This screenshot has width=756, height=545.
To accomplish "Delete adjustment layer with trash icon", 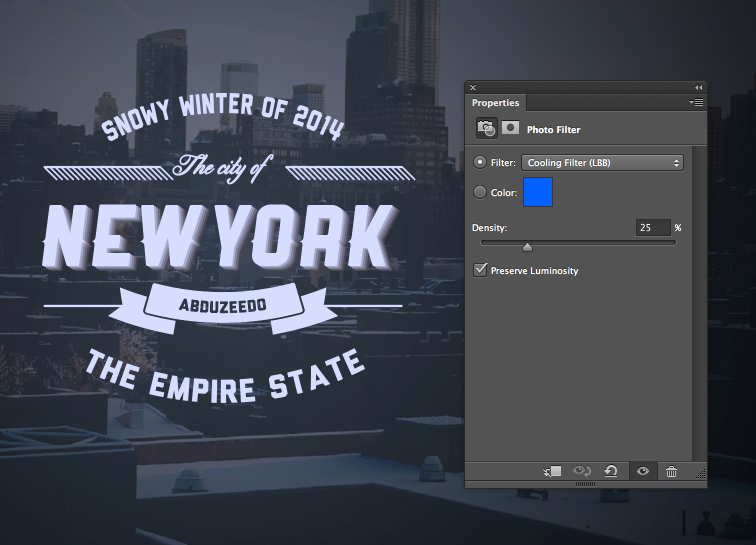I will tap(671, 471).
